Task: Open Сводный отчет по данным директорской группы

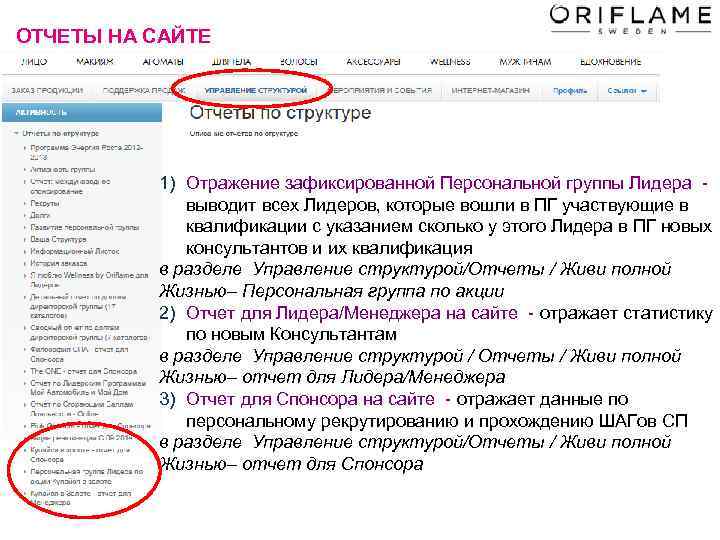Action: pyautogui.click(x=89, y=332)
